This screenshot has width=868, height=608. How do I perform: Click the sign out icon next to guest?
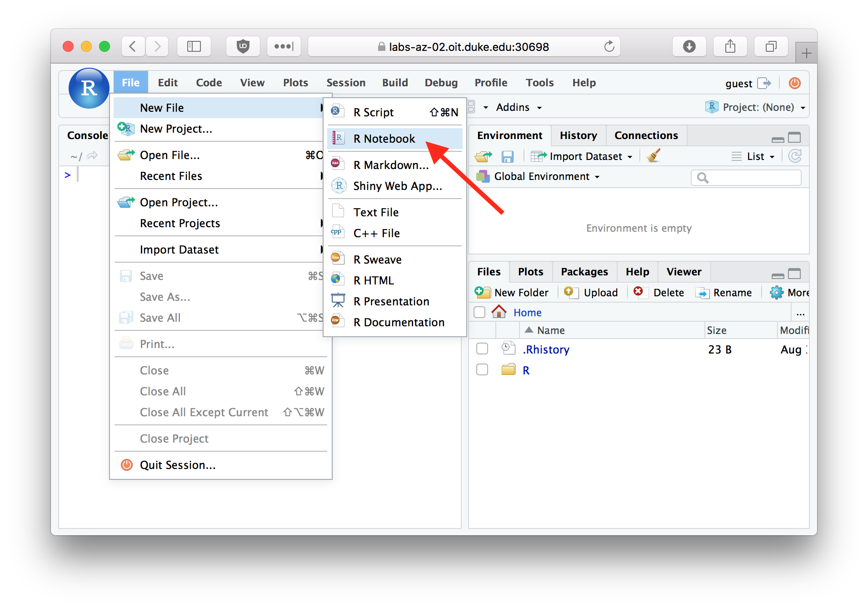pos(764,83)
